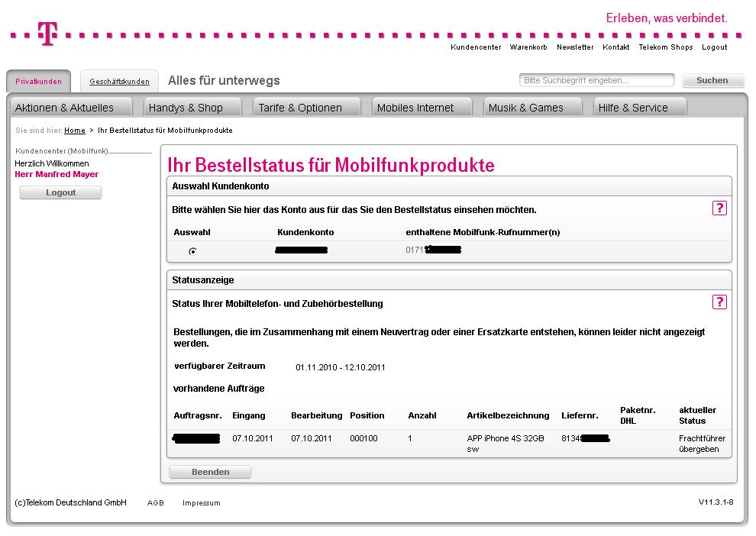This screenshot has width=756, height=536.
Task: Open Hilfe & Service menu
Action: [x=633, y=108]
